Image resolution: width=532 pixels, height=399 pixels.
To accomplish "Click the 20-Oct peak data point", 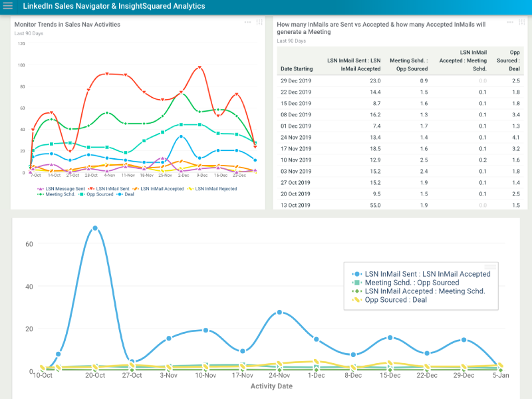I will [95, 228].
